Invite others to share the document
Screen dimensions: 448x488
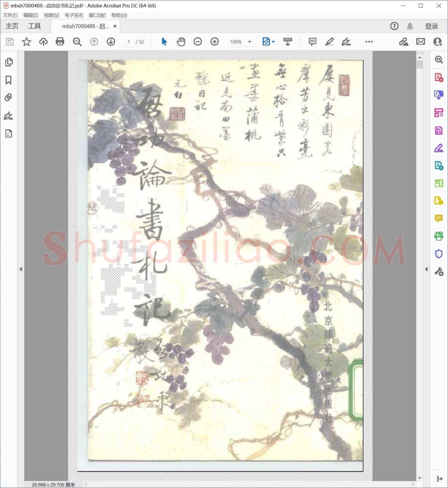(x=438, y=42)
